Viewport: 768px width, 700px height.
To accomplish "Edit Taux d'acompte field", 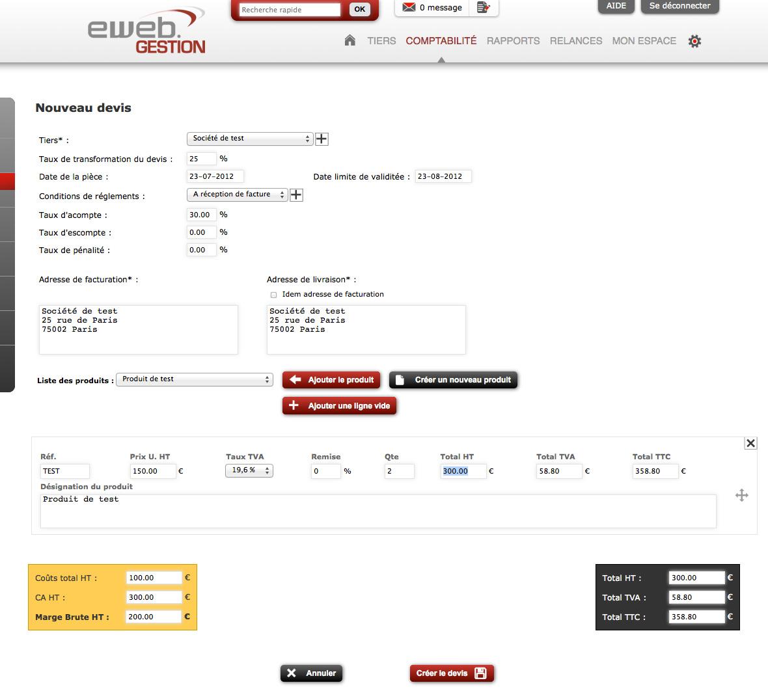I will (201, 215).
